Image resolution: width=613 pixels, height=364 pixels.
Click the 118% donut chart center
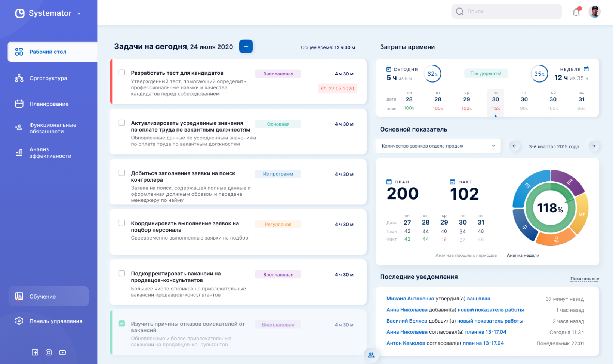coord(550,208)
